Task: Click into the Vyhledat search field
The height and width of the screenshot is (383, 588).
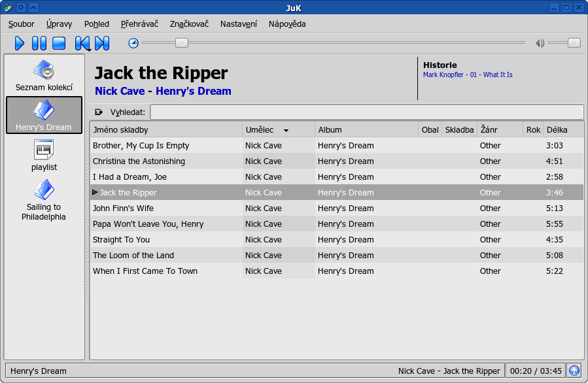Action: click(x=367, y=112)
